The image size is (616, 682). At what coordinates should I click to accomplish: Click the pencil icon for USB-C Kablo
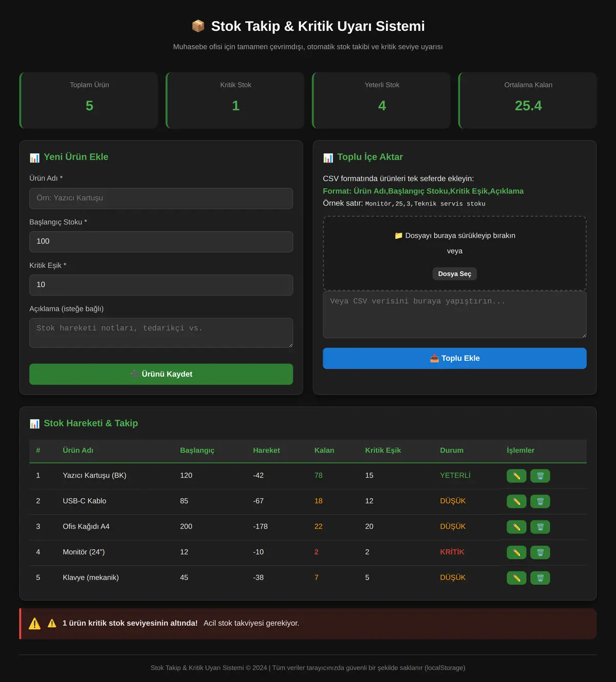tap(516, 501)
